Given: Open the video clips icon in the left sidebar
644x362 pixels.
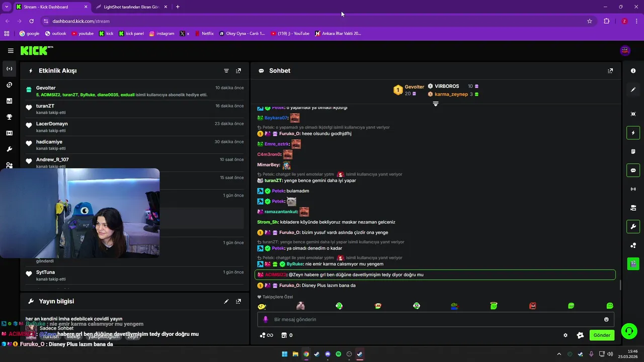Looking at the screenshot, I should [10, 133].
